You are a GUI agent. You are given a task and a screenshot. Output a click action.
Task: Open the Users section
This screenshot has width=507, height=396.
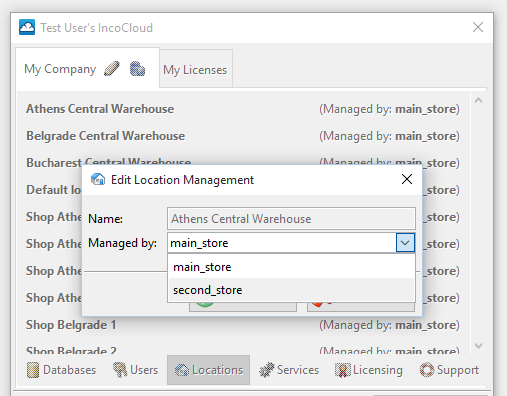tap(135, 370)
